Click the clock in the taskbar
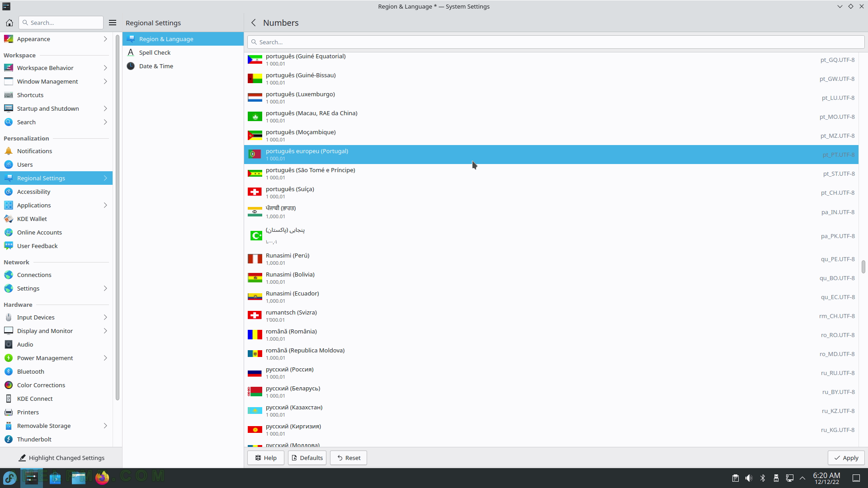868x488 pixels. (826, 478)
